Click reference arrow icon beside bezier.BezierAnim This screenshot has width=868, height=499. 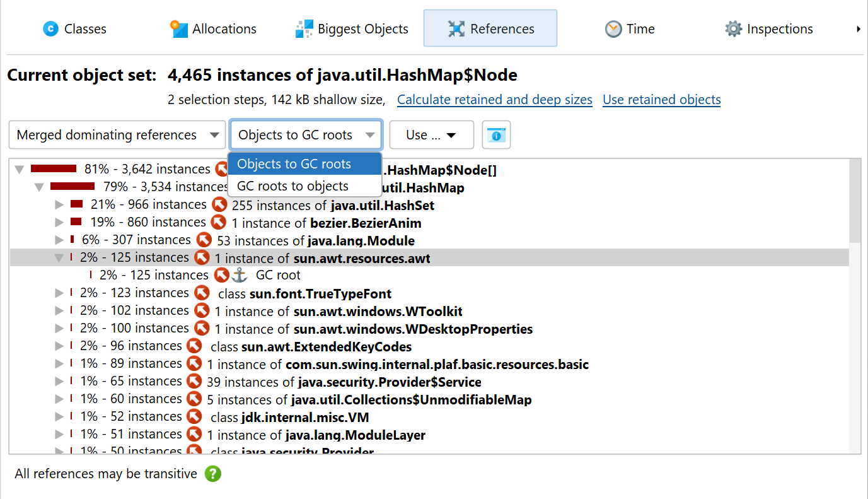point(218,222)
